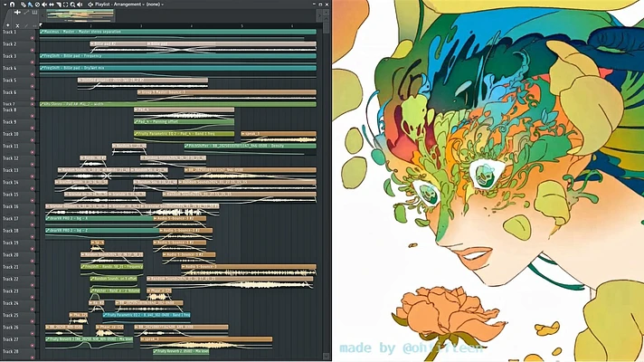The height and width of the screenshot is (362, 644).
Task: Select the Playback speaker tool
Action: click(x=80, y=5)
